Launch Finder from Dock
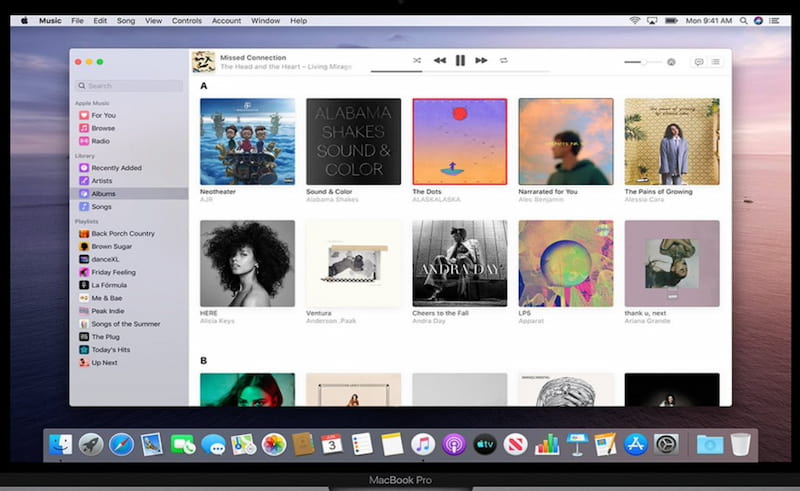 click(61, 445)
